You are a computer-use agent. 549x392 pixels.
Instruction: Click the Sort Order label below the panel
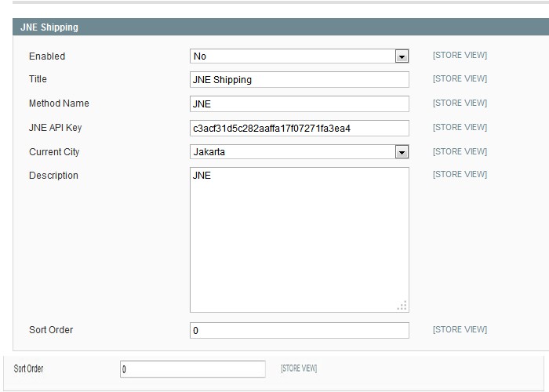point(28,368)
